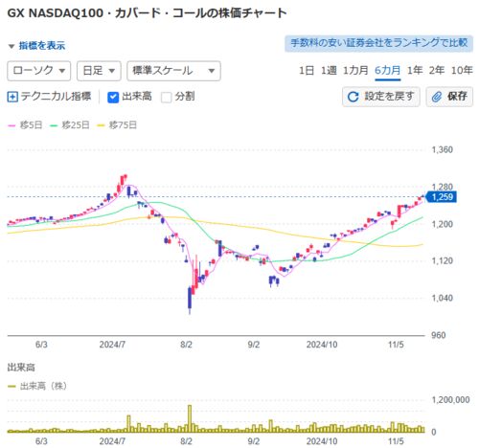Open the ローソク chart type dropdown
479x448 pixels.
click(39, 71)
